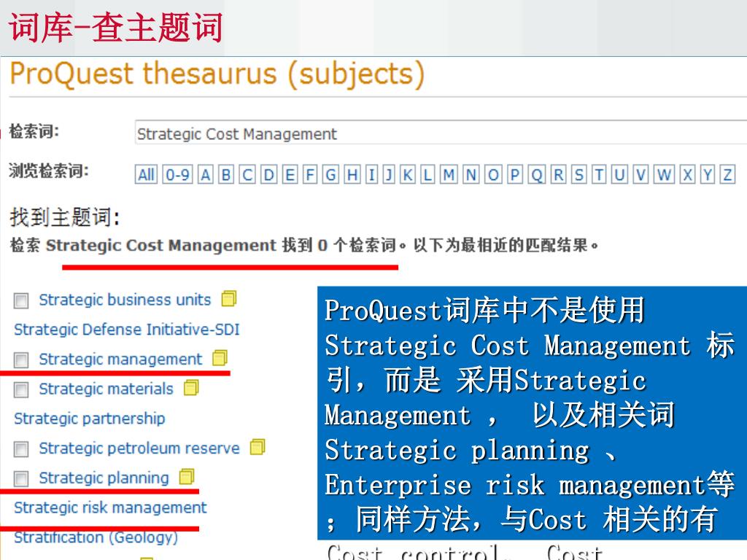Browse terms starting with letter A
Viewport: 747px width, 560px height.
(x=205, y=175)
